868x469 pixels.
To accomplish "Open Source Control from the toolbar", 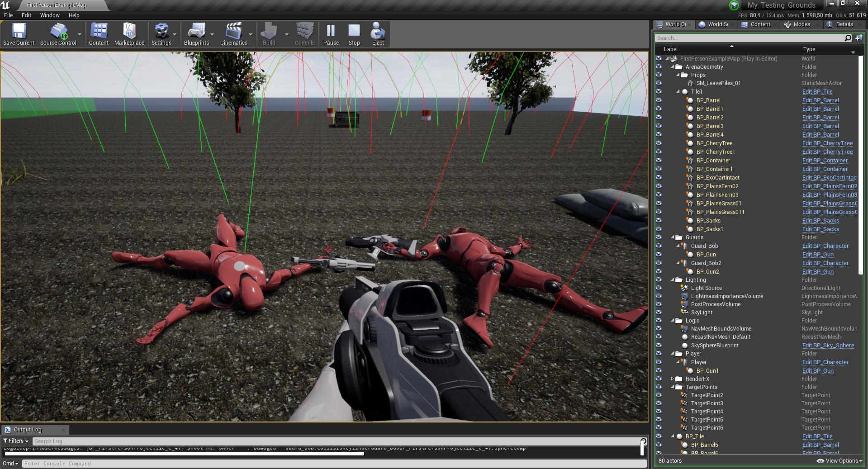I will click(58, 34).
